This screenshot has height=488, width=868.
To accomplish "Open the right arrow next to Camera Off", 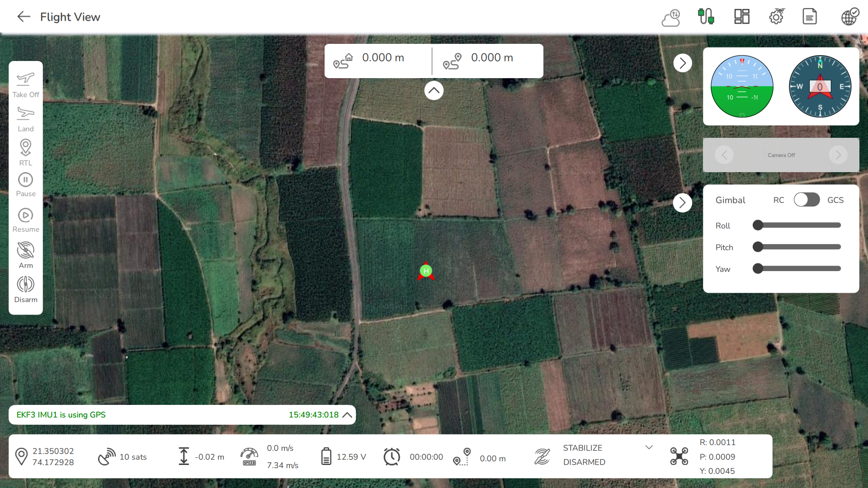I will pos(838,155).
